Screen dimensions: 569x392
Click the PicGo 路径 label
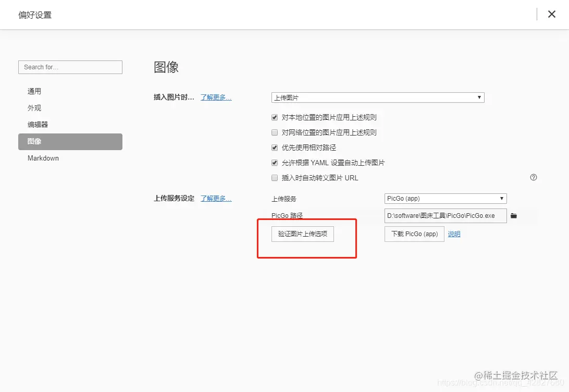click(287, 216)
